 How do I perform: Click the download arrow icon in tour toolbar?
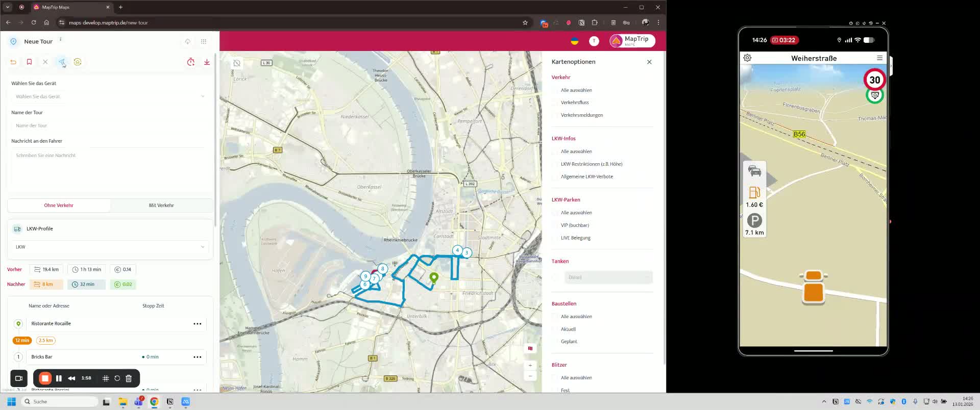pos(207,62)
